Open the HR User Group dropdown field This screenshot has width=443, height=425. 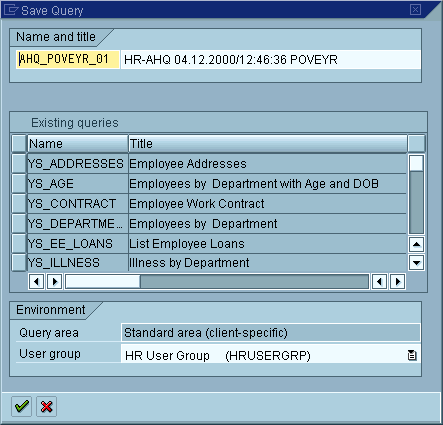point(271,355)
